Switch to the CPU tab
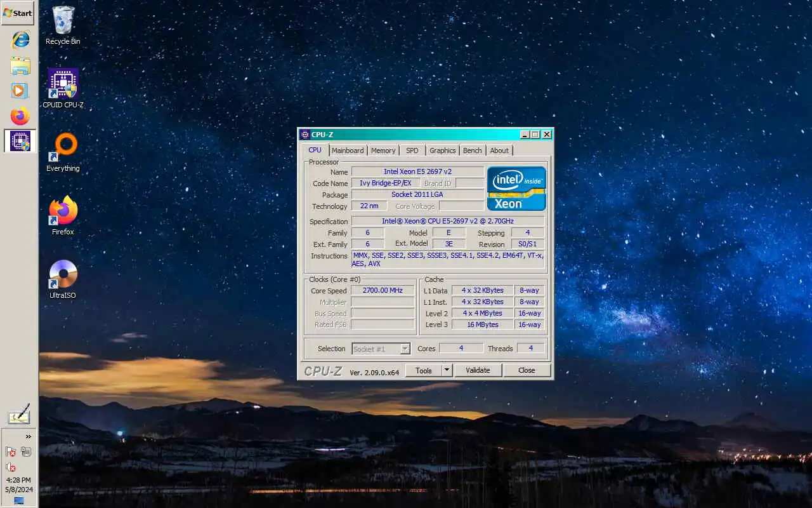Image resolution: width=812 pixels, height=508 pixels. coord(315,150)
